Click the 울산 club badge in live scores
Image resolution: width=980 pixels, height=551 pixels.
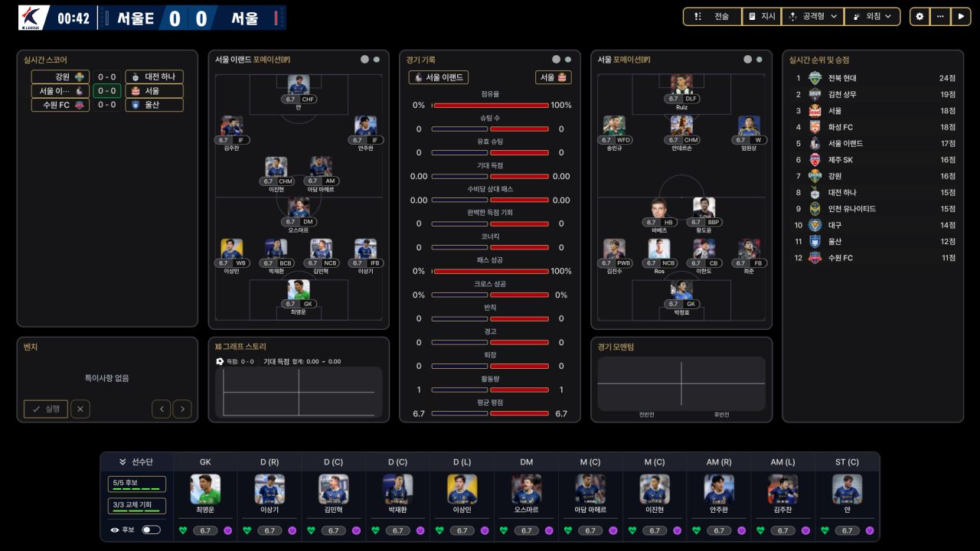point(135,105)
